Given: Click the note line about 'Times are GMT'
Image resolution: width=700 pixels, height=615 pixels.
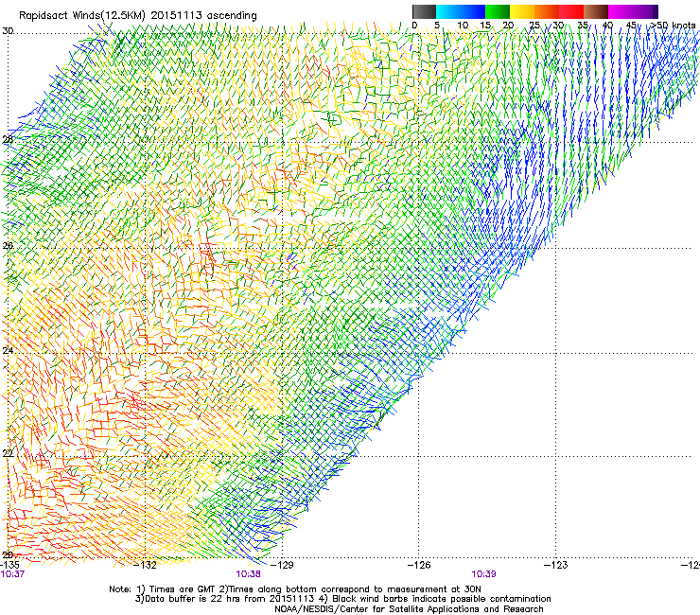Looking at the screenshot, I should [x=295, y=589].
